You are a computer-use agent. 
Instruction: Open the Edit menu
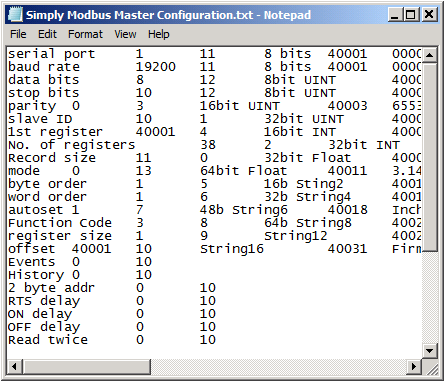click(x=47, y=34)
